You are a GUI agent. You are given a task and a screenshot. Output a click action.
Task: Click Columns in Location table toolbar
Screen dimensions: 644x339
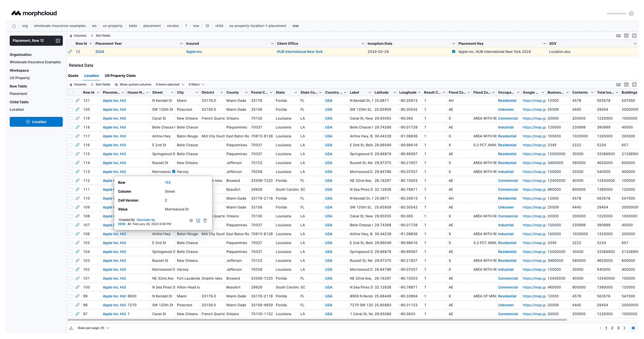(78, 85)
